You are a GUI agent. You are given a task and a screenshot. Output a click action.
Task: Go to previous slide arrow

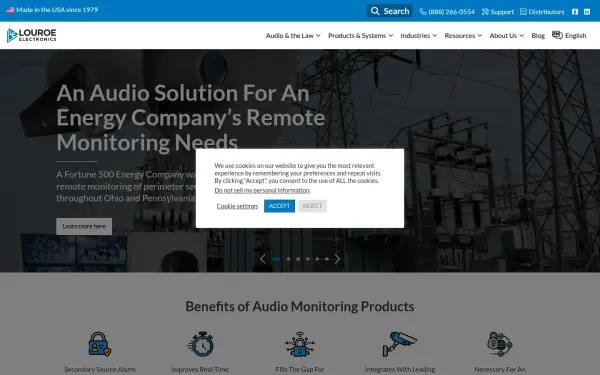262,259
